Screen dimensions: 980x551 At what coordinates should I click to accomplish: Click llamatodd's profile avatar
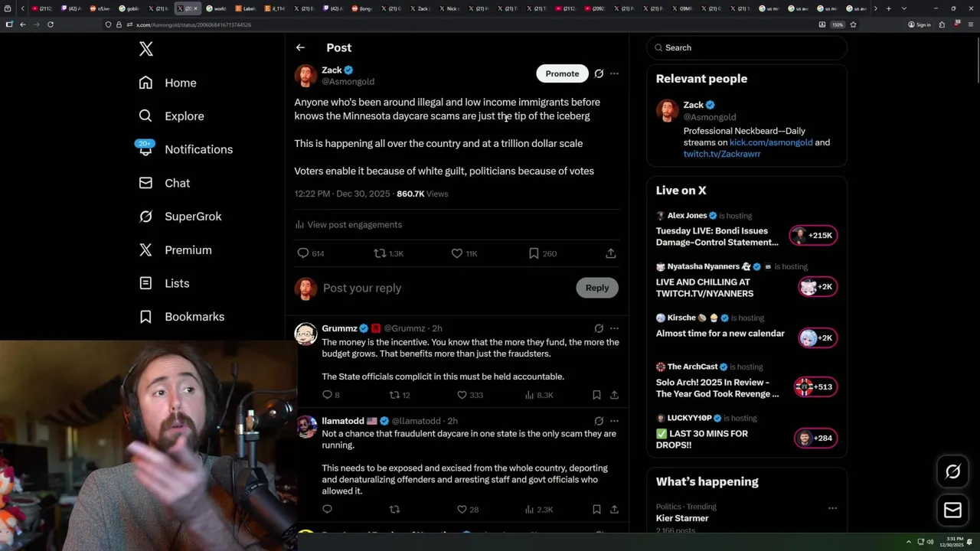(306, 427)
